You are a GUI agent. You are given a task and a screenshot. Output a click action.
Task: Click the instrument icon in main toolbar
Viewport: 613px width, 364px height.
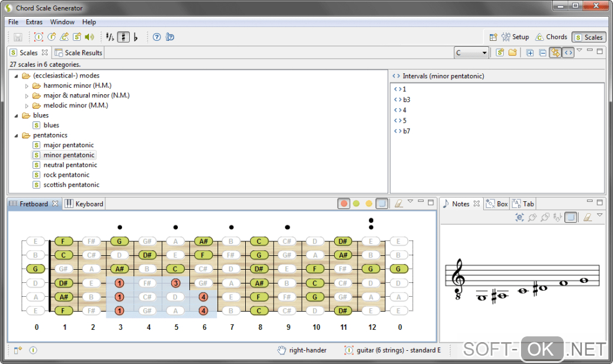point(38,37)
